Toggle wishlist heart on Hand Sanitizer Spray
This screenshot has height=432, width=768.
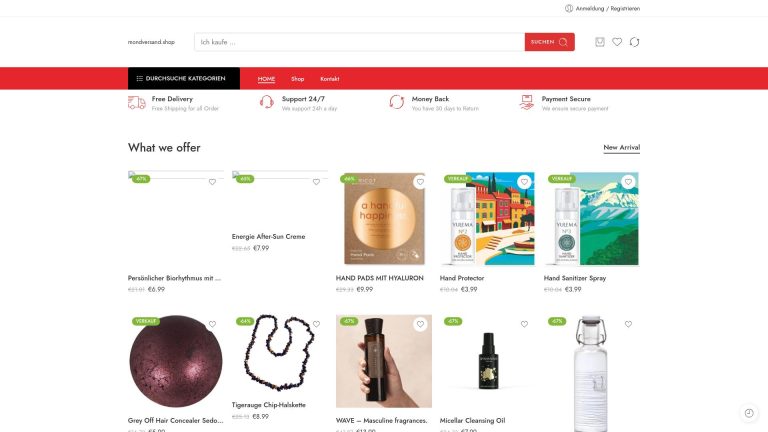tap(628, 182)
